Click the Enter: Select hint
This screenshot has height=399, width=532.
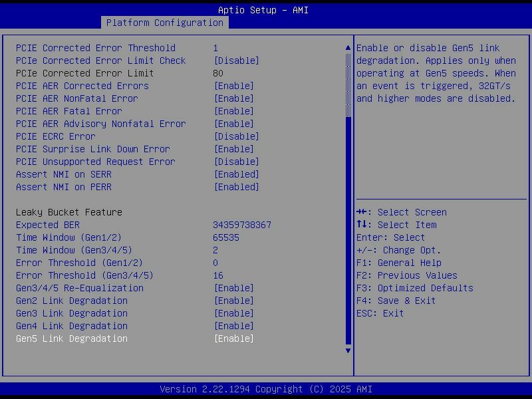point(390,237)
